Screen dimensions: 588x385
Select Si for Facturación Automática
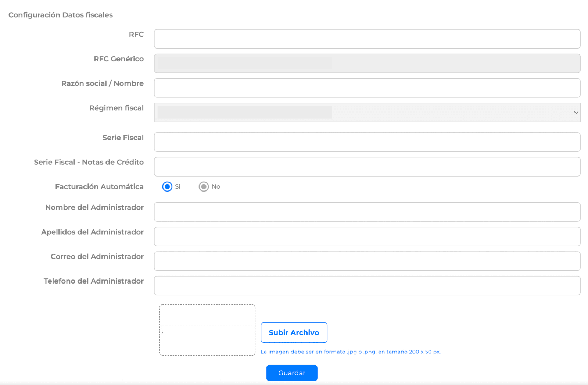[167, 187]
